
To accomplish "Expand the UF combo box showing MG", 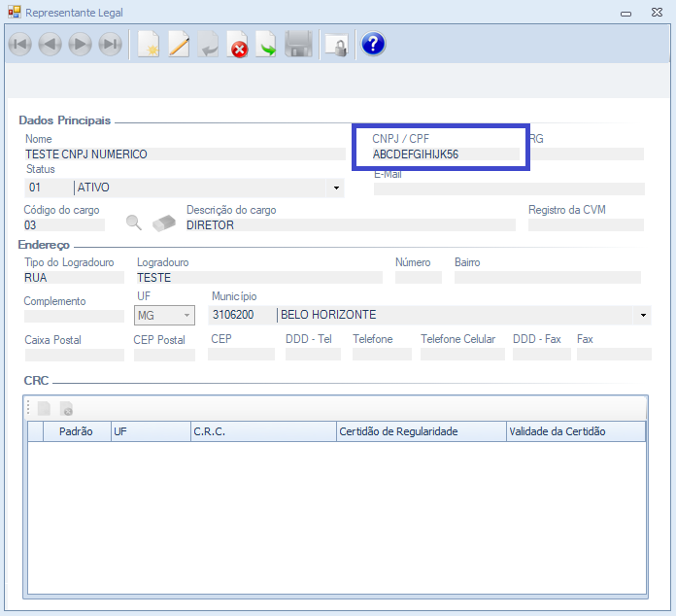I will click(x=186, y=316).
